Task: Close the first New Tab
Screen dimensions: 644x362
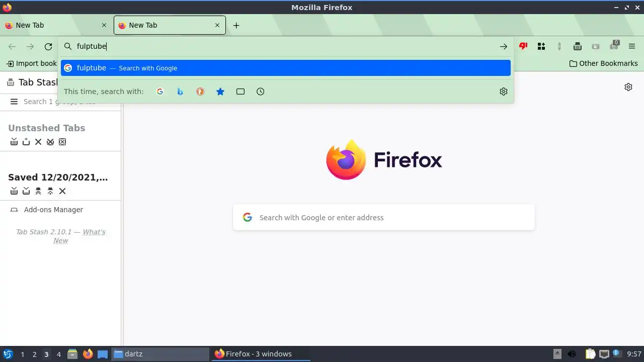Action: click(x=104, y=25)
